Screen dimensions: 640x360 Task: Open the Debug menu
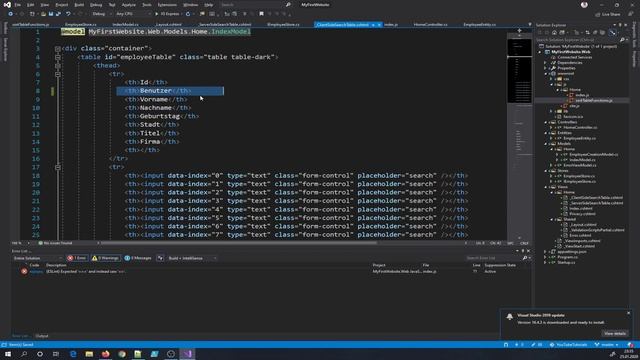(x=96, y=5)
